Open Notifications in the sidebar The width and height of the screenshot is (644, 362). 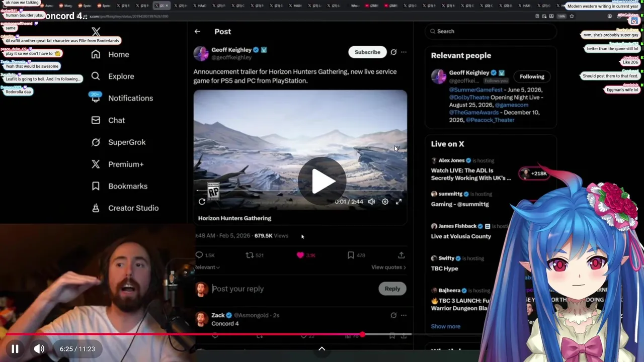(x=122, y=98)
